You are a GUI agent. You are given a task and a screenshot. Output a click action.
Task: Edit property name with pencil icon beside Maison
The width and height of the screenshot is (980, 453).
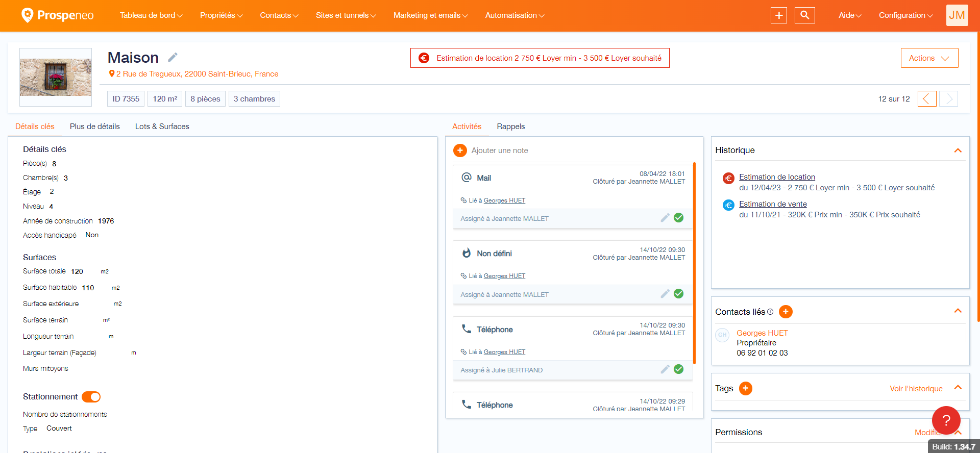(173, 57)
